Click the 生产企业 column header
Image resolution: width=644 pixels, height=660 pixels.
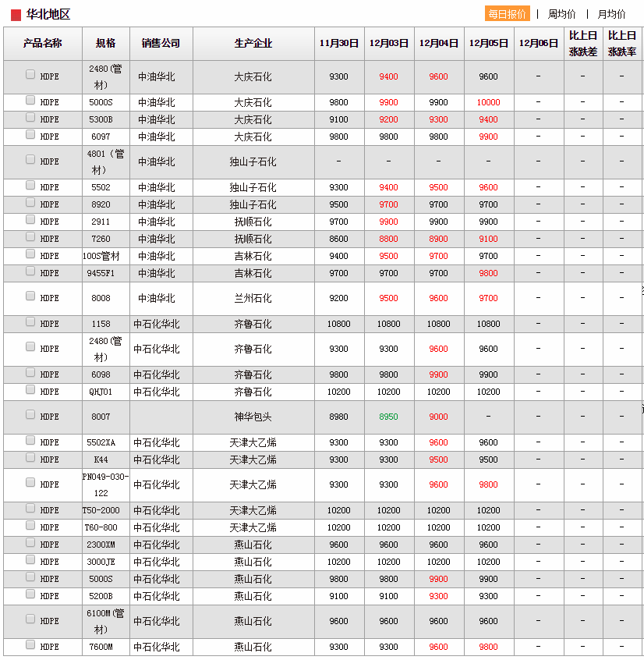(x=253, y=44)
